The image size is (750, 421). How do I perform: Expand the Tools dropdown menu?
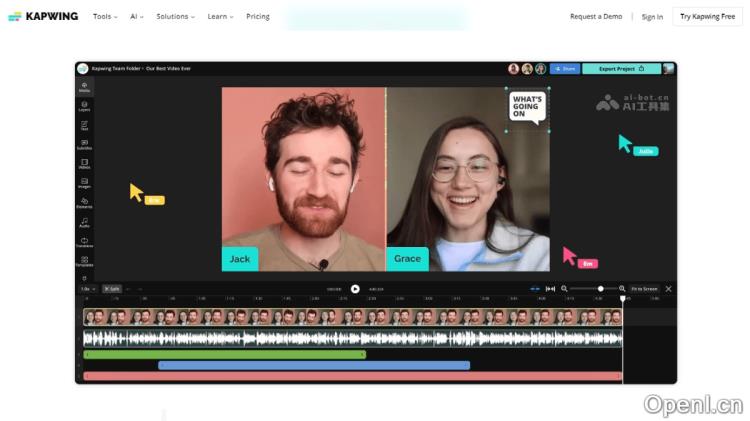pos(105,17)
